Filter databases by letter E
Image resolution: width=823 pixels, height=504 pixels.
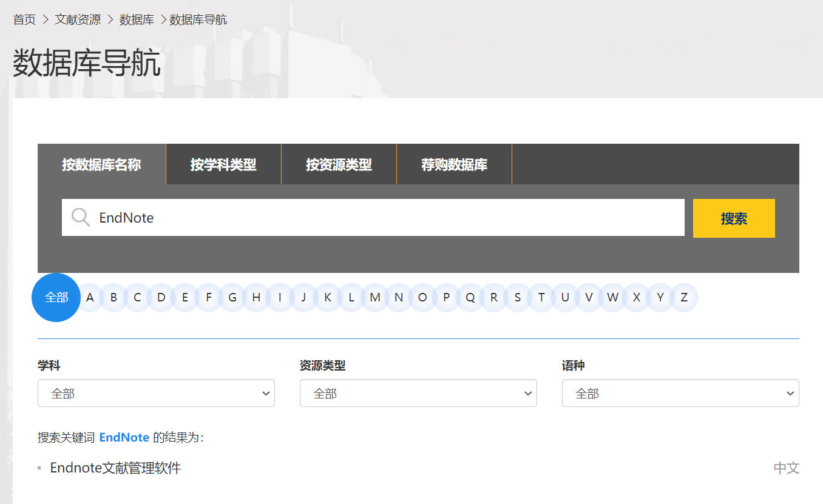pos(185,297)
